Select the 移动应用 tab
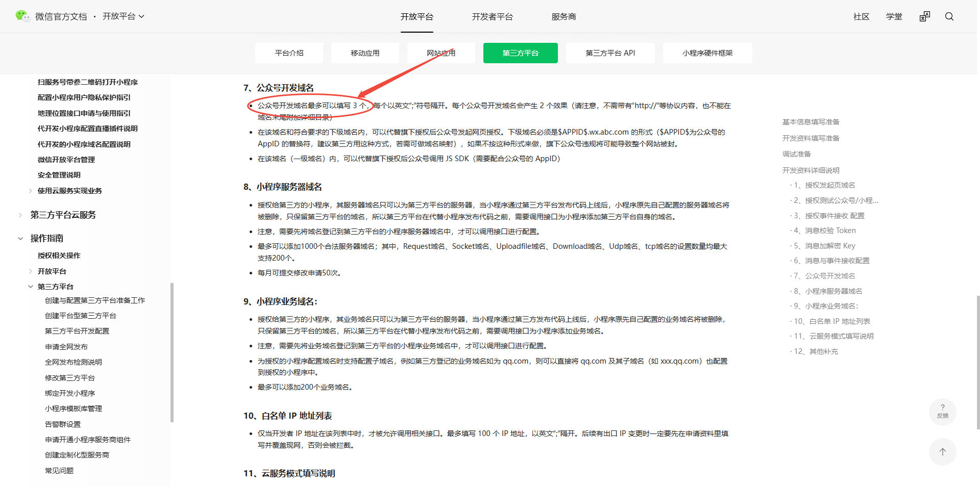 coord(365,53)
